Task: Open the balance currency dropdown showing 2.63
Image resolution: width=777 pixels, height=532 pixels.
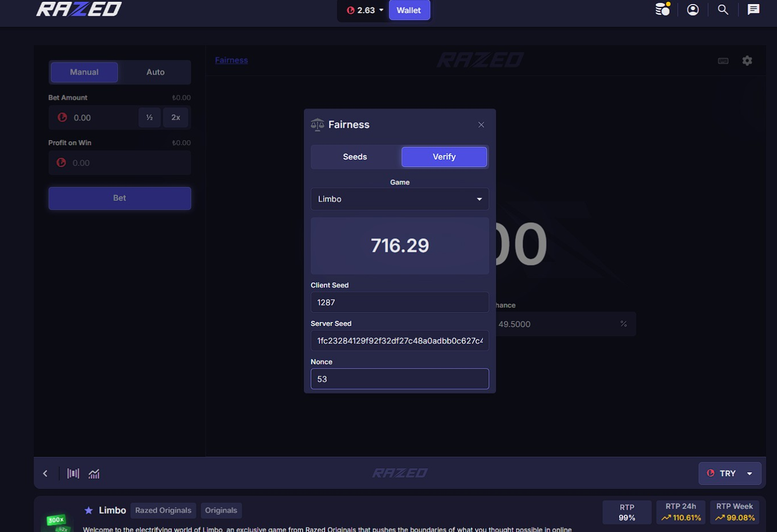Action: pos(365,10)
